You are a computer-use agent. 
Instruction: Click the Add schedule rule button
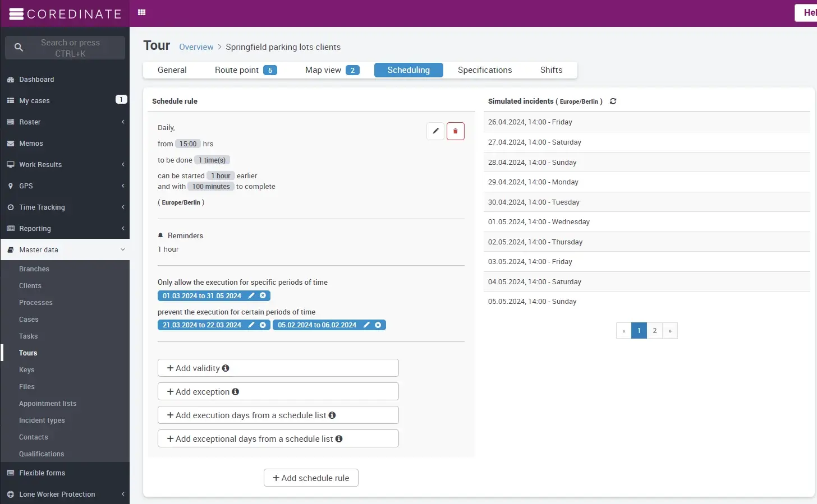point(311,478)
